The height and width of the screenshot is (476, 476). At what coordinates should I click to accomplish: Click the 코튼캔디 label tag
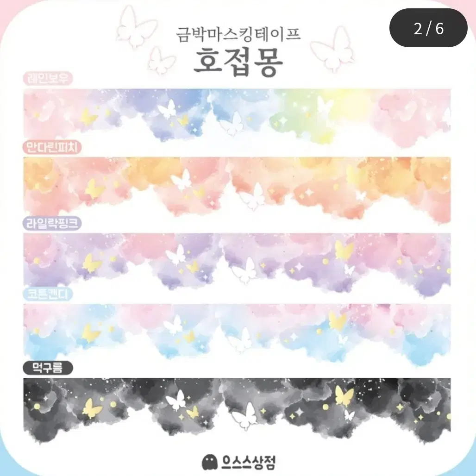point(48,294)
